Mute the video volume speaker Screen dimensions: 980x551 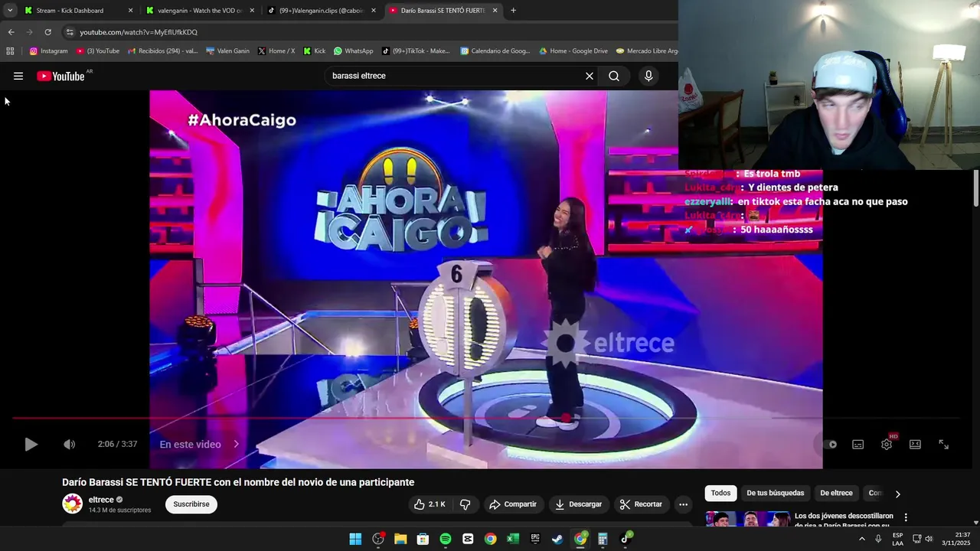pyautogui.click(x=69, y=444)
